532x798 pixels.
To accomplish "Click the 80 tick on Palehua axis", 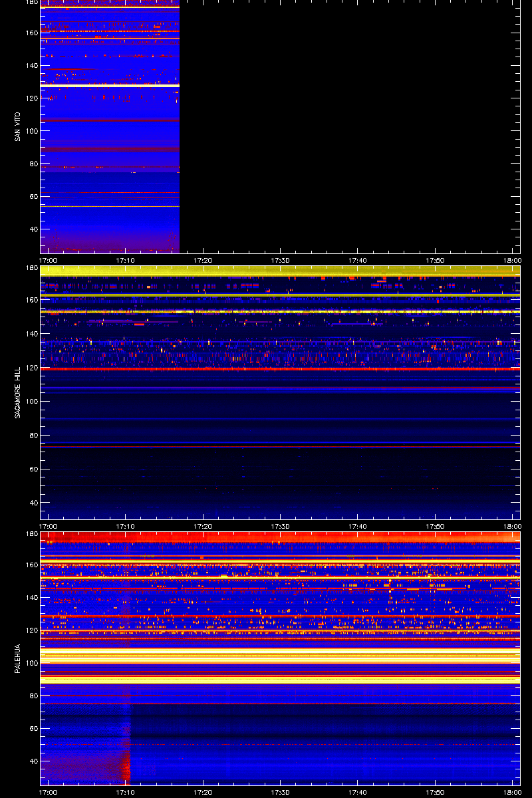I will tap(33, 696).
